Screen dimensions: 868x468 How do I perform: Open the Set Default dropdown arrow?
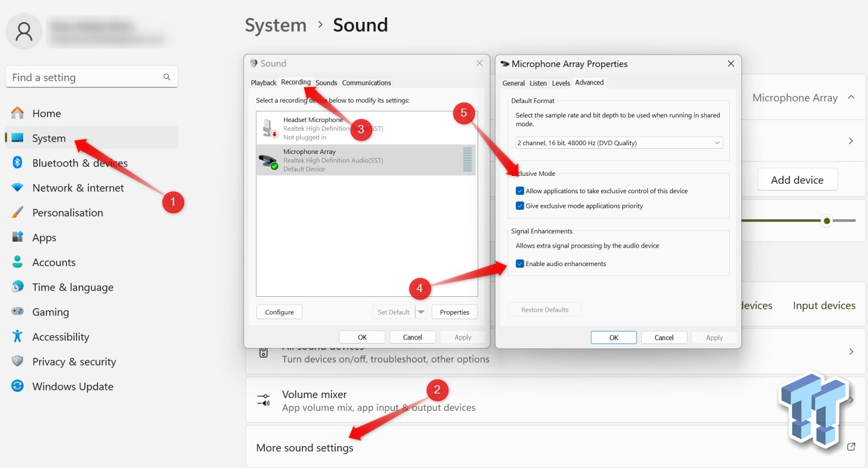point(421,312)
